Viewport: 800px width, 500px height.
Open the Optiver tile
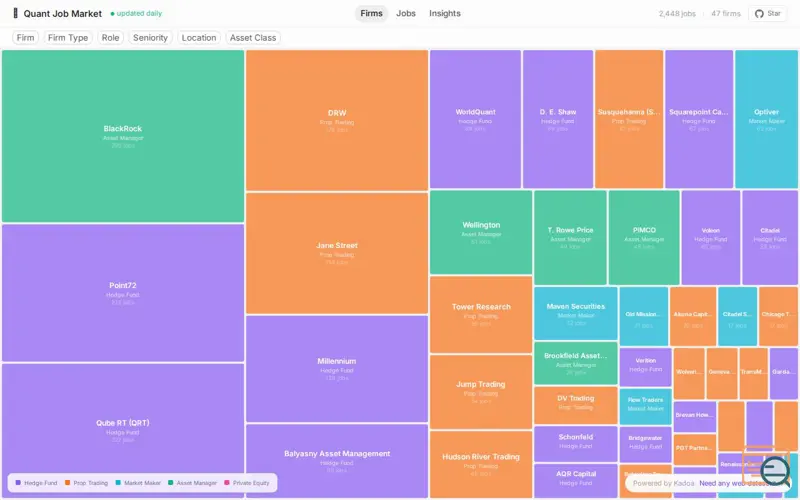[766, 119]
